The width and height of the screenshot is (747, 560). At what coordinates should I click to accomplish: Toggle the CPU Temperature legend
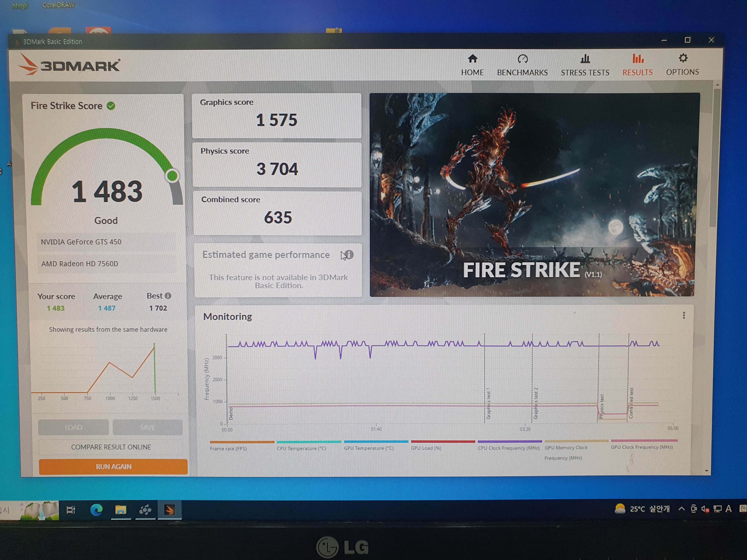[309, 445]
